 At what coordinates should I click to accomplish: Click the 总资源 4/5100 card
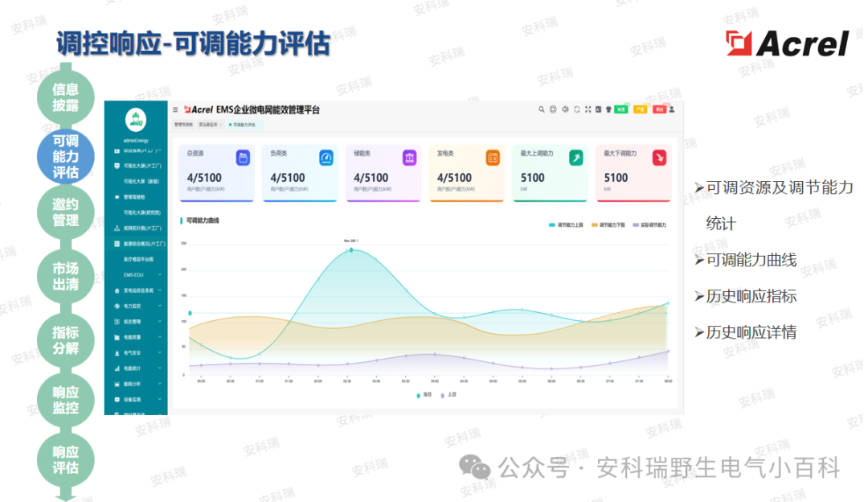pos(216,172)
